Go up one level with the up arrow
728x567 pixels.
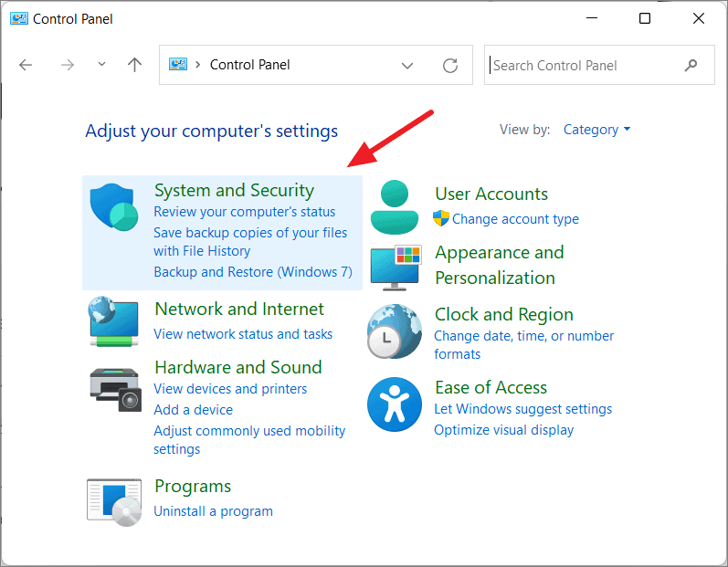click(x=134, y=65)
